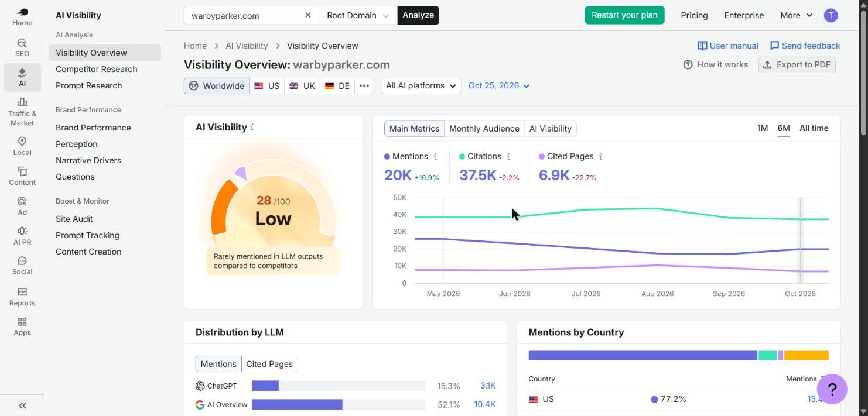This screenshot has width=868, height=416.
Task: Switch distribution to Cited Pages tab
Action: click(x=269, y=364)
